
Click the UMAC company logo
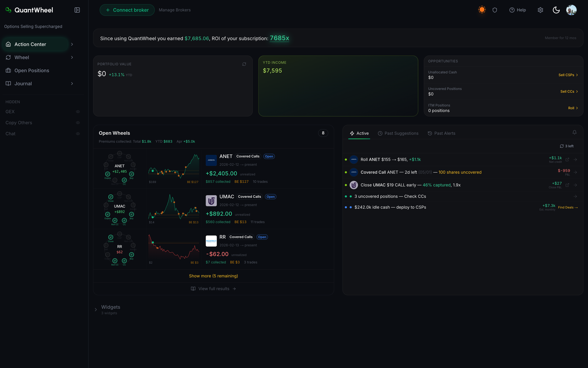[x=211, y=201]
